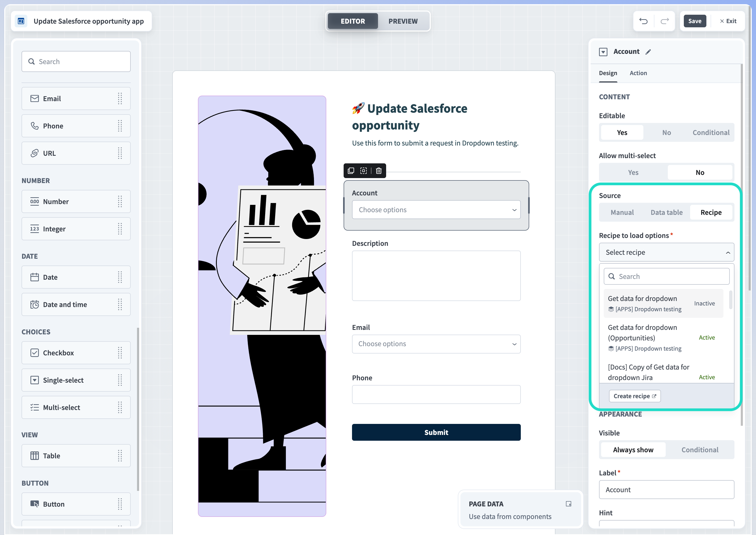Click the component Search field
756x535 pixels.
pyautogui.click(x=76, y=62)
